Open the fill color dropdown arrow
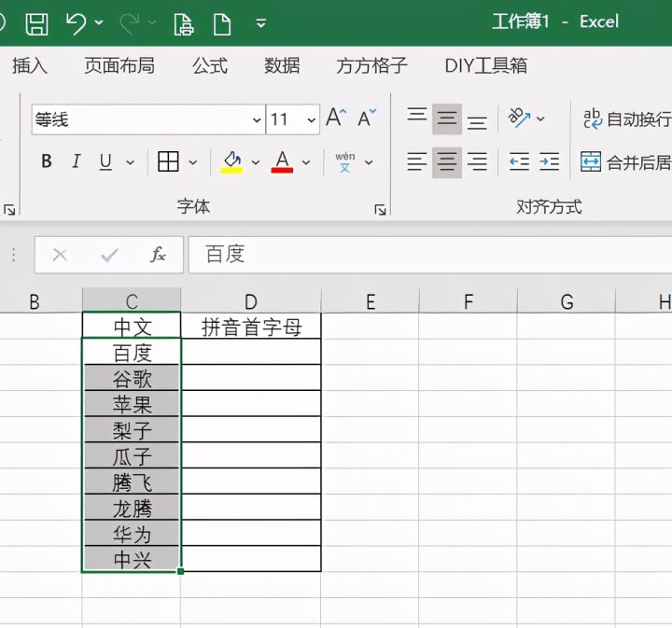The image size is (672, 628). click(256, 162)
